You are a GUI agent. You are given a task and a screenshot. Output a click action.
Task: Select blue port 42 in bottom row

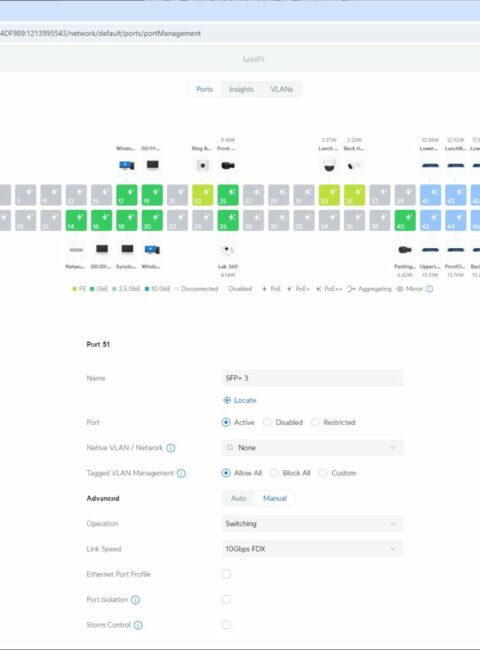(x=430, y=221)
